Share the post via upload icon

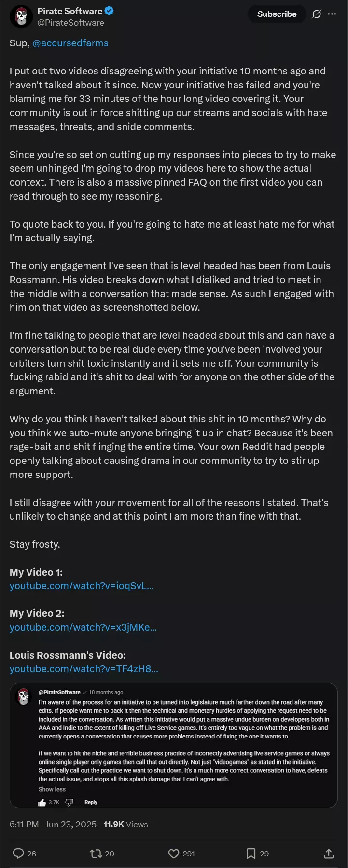329,854
